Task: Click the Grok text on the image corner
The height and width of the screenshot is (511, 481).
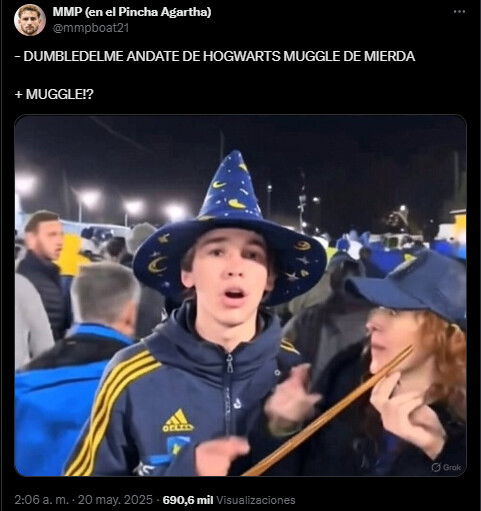Action: click(452, 467)
